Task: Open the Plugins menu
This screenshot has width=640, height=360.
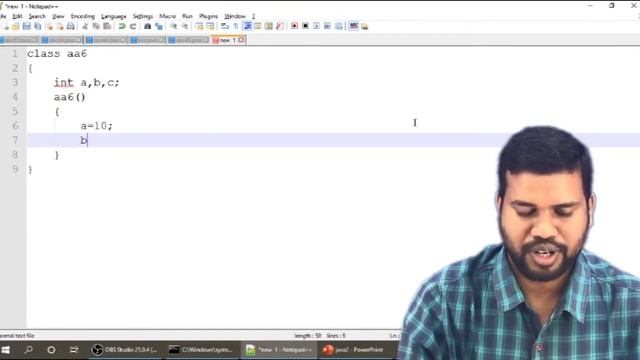Action: pos(209,16)
